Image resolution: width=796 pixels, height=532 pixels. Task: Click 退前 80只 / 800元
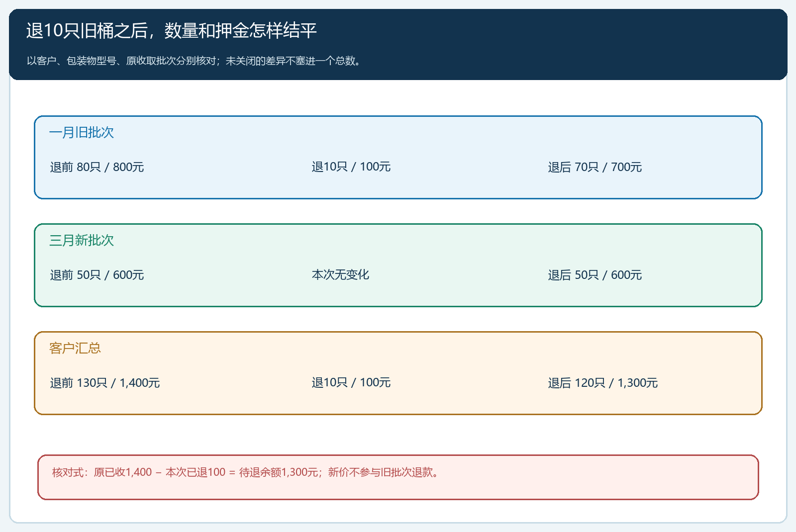click(x=97, y=167)
